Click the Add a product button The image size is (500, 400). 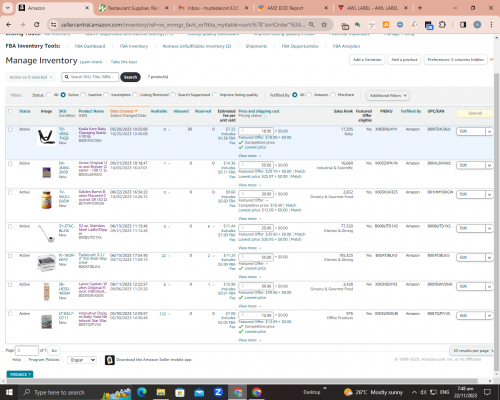pos(404,60)
